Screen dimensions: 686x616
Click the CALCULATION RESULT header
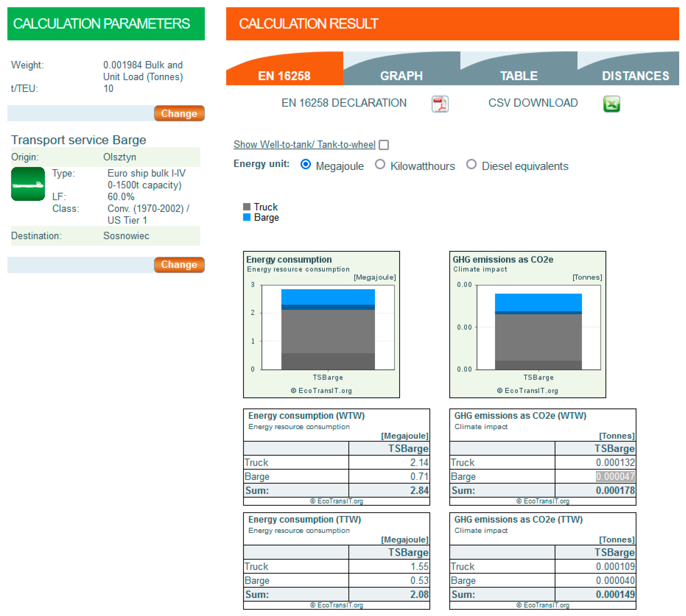click(x=453, y=24)
